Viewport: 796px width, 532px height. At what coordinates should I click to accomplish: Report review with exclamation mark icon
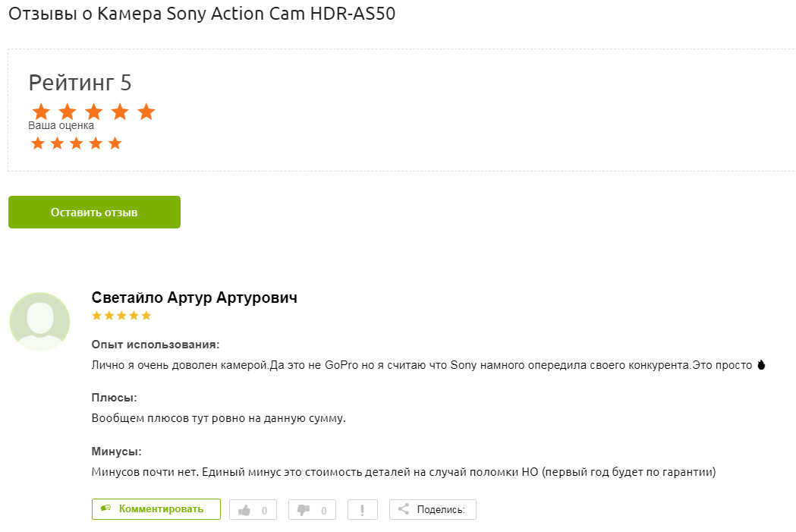[x=362, y=510]
